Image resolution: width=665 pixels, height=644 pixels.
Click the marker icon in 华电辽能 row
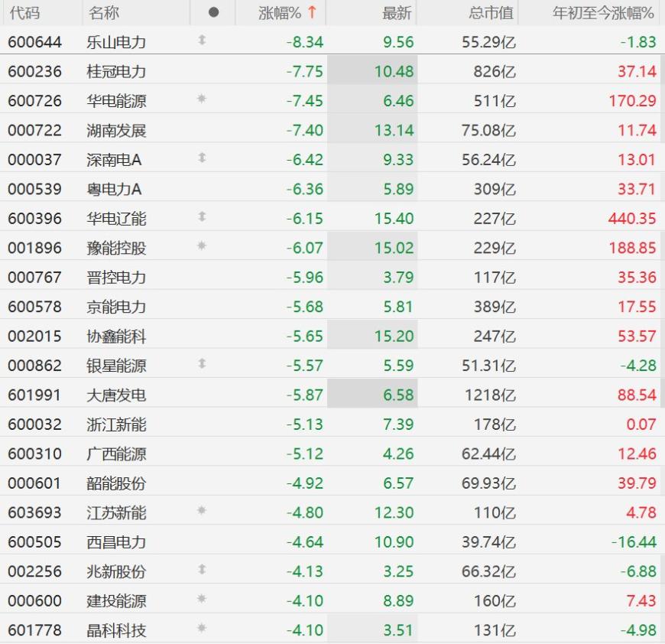tap(202, 216)
